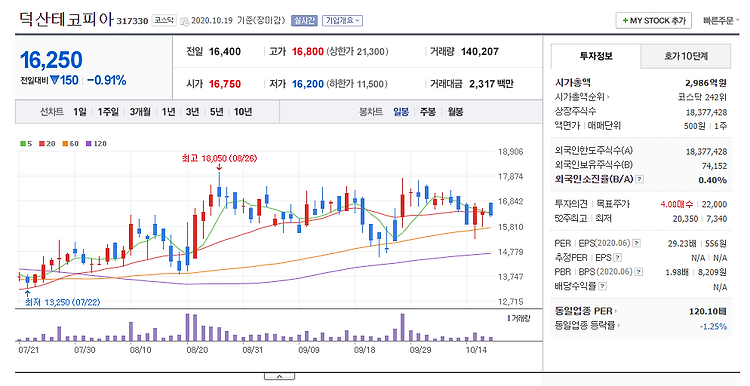Open the 빠른주문 dropdown
This screenshot has width=750, height=386.
point(721,21)
